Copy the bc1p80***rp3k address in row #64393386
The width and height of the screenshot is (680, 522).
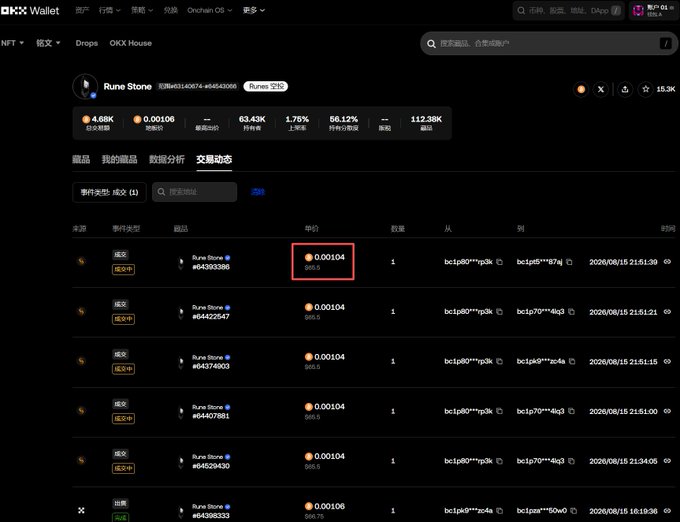[x=500, y=262]
